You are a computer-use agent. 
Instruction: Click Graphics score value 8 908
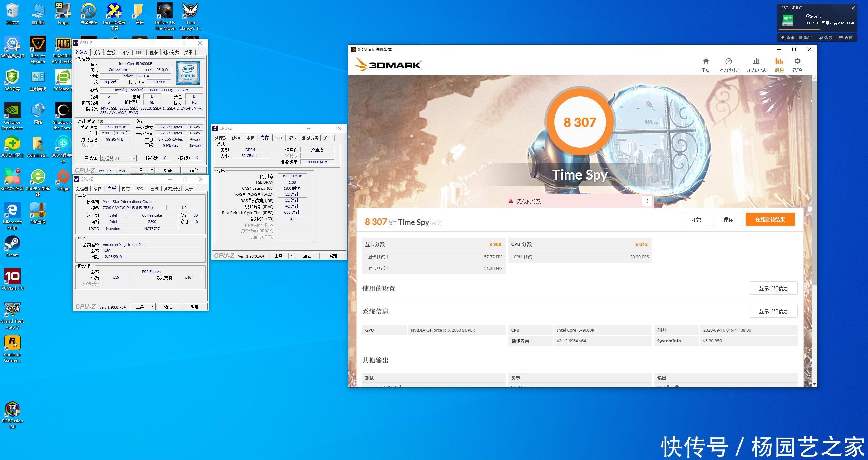[x=495, y=244]
